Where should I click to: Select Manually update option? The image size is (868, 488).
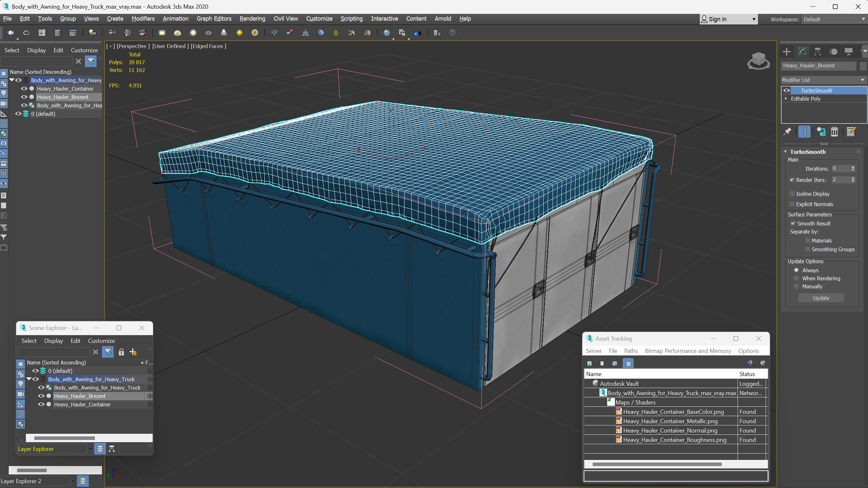[x=796, y=286]
